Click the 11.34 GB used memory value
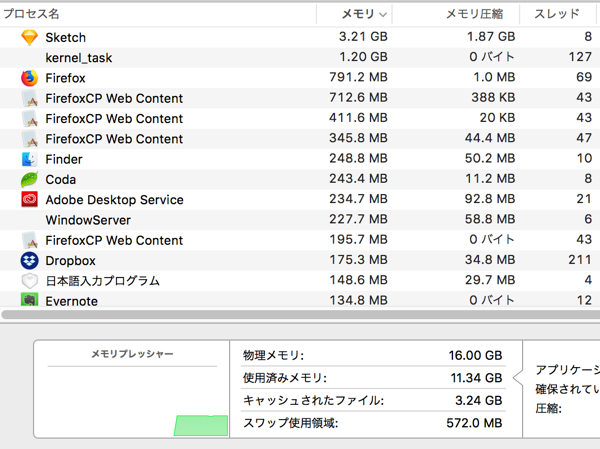 tap(476, 378)
